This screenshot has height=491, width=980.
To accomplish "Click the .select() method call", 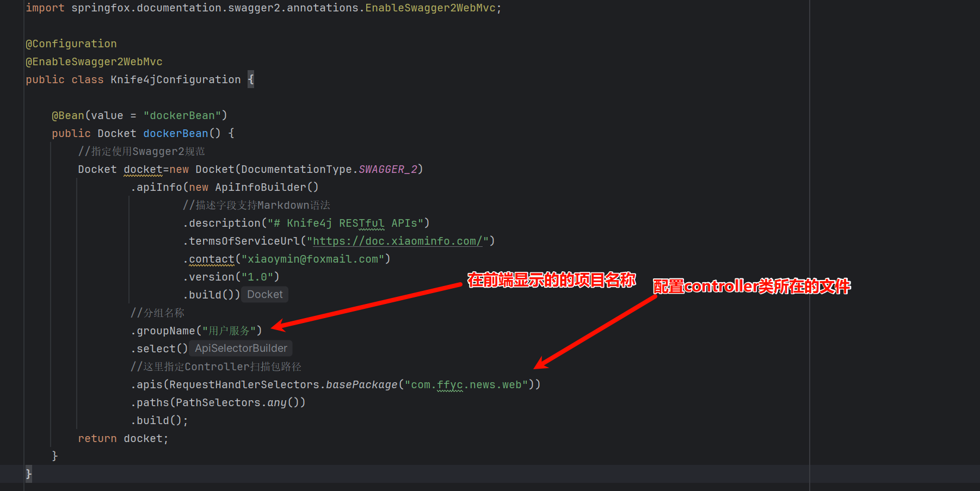I will click(159, 349).
